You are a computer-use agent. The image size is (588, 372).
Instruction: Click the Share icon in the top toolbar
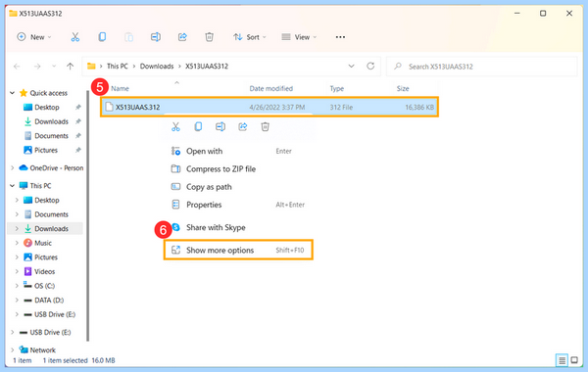coord(182,37)
